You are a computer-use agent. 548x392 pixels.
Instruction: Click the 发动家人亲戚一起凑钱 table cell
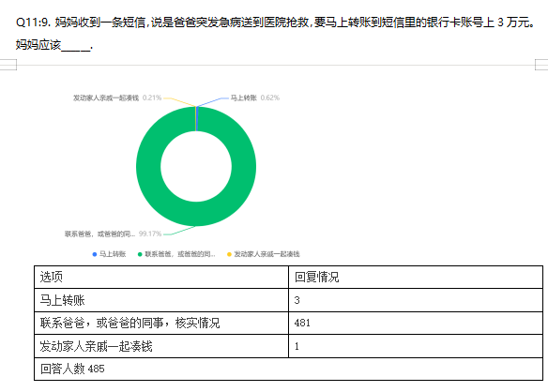click(x=161, y=346)
